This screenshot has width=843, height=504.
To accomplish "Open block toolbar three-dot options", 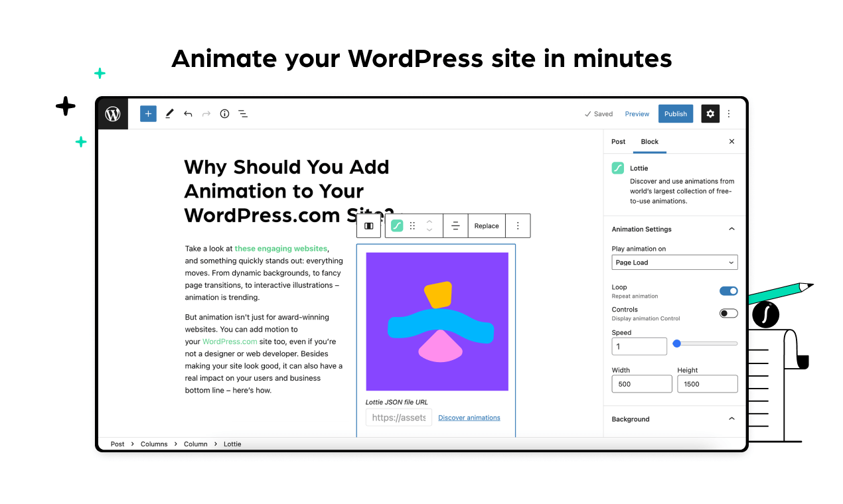I will pyautogui.click(x=518, y=226).
